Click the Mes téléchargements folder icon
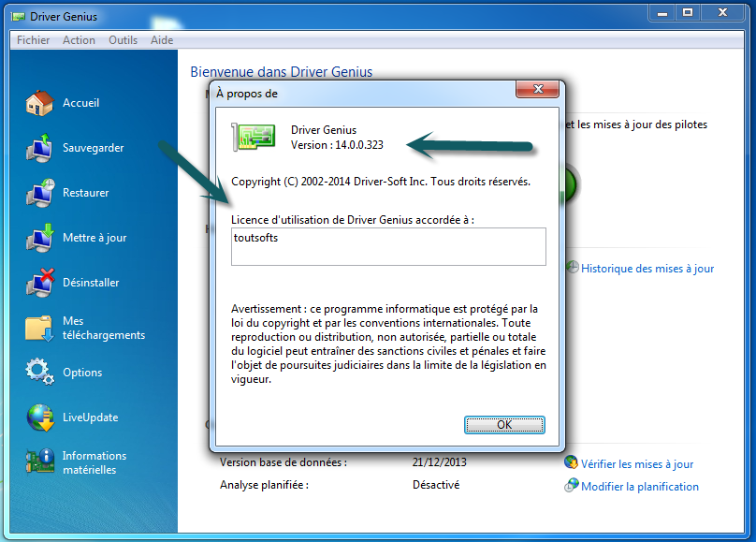 pyautogui.click(x=39, y=328)
